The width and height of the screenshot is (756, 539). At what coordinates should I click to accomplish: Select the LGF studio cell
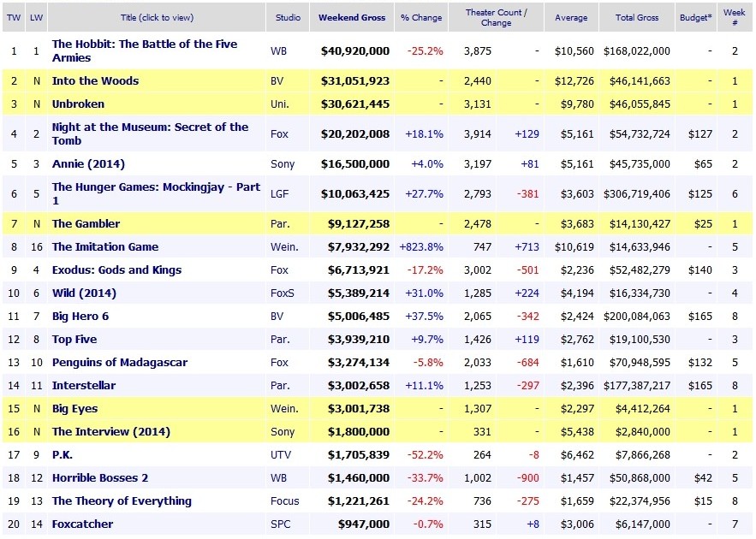[x=280, y=193]
